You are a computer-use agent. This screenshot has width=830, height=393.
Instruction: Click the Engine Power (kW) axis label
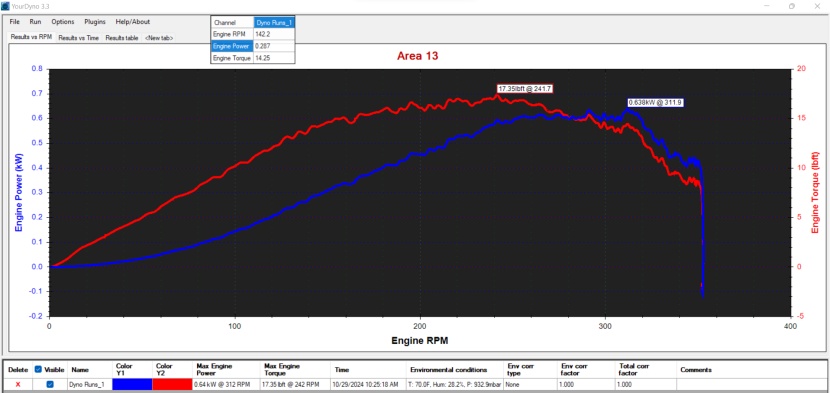[19, 192]
